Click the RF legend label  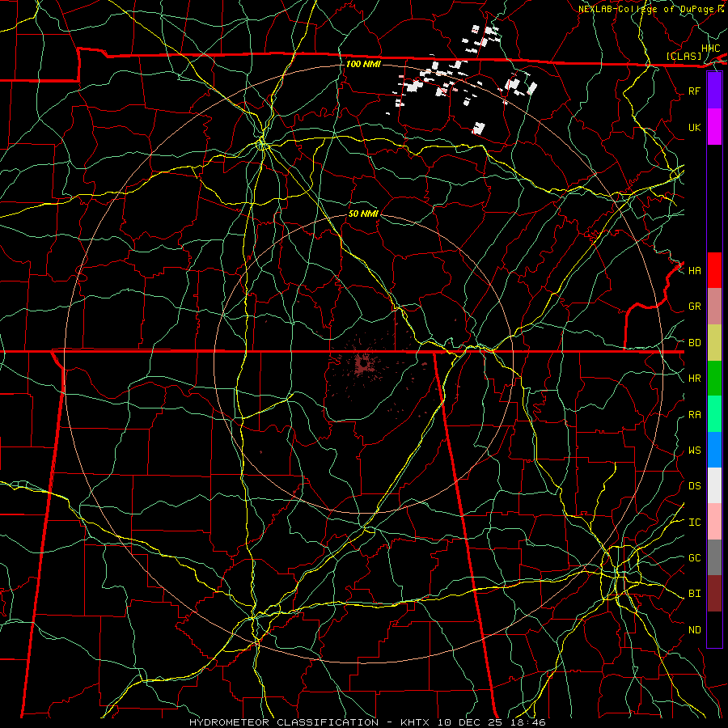point(694,91)
